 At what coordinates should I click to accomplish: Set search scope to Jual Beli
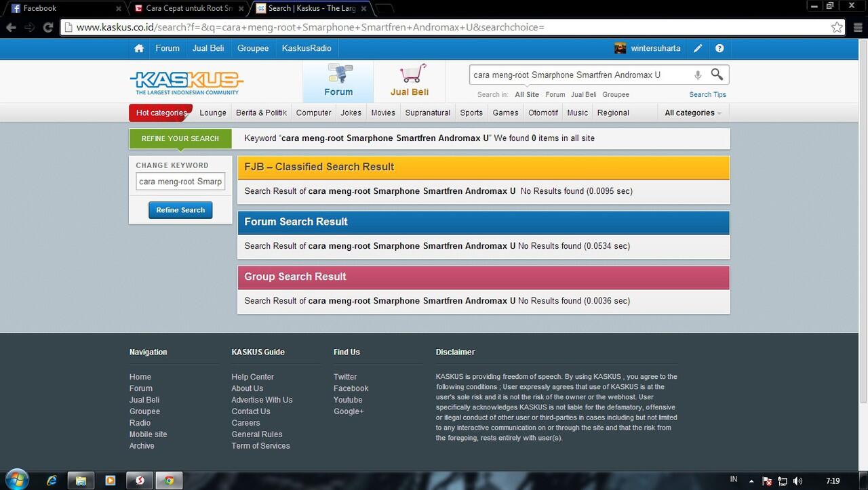(583, 95)
